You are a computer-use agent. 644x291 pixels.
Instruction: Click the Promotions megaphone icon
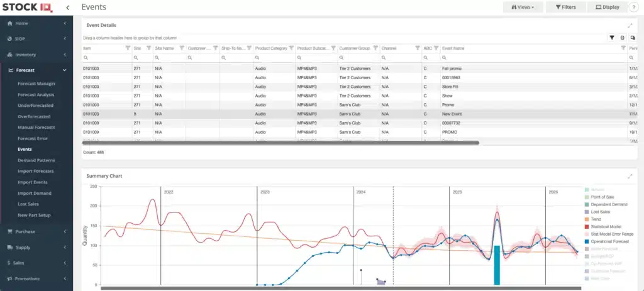coord(10,278)
